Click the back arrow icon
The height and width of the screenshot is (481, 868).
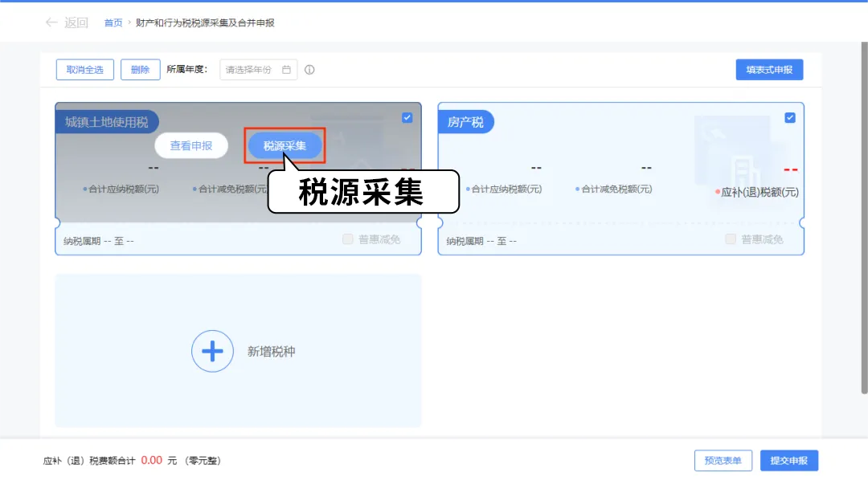tap(51, 22)
